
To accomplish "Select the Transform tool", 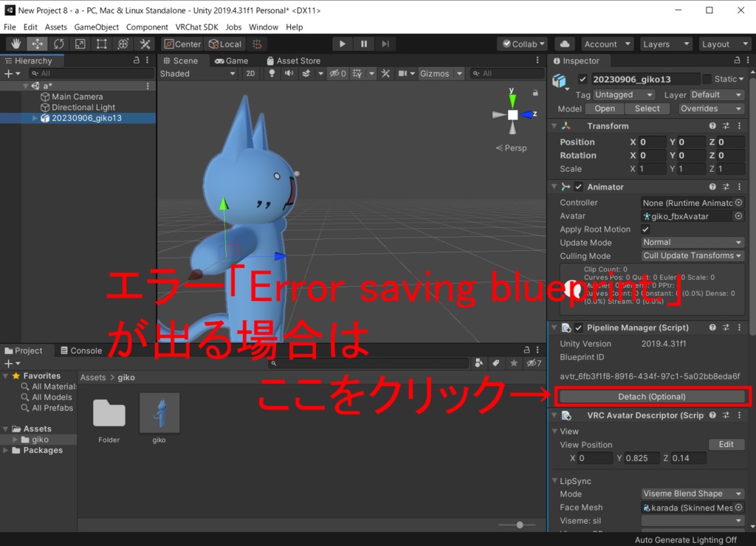I will (x=123, y=44).
